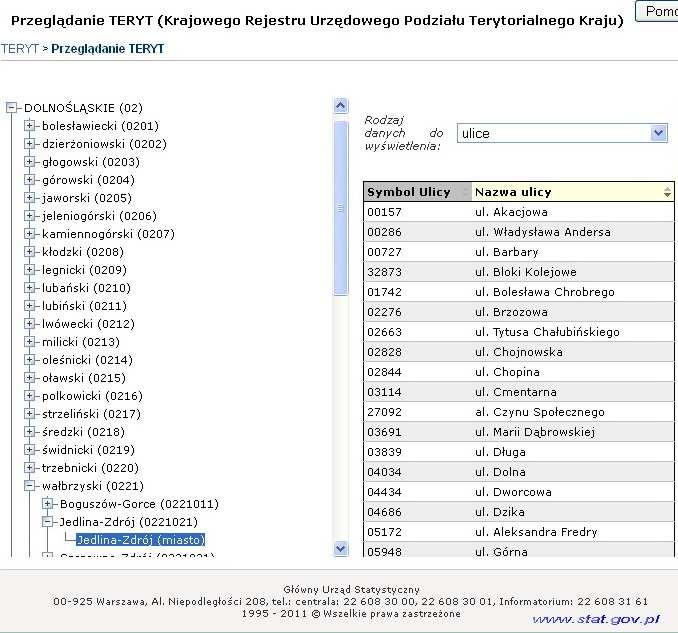The width and height of the screenshot is (678, 633).
Task: Click the tree panel scrollbar thumb
Action: (341, 208)
